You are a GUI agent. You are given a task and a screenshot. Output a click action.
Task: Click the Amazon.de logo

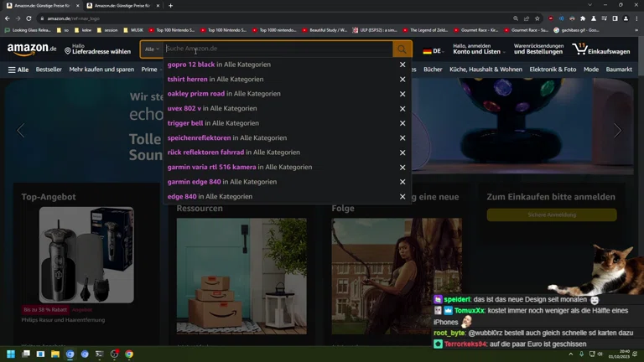pos(32,49)
